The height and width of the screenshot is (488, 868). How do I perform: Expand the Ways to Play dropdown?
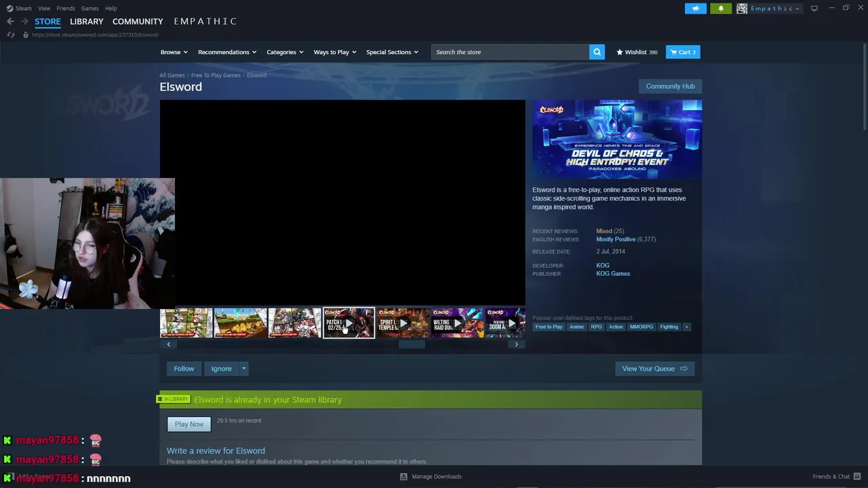click(335, 52)
